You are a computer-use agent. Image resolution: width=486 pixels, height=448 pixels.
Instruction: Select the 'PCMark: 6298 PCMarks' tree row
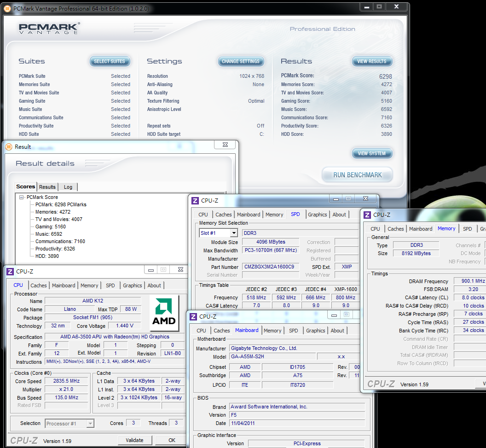[61, 204]
